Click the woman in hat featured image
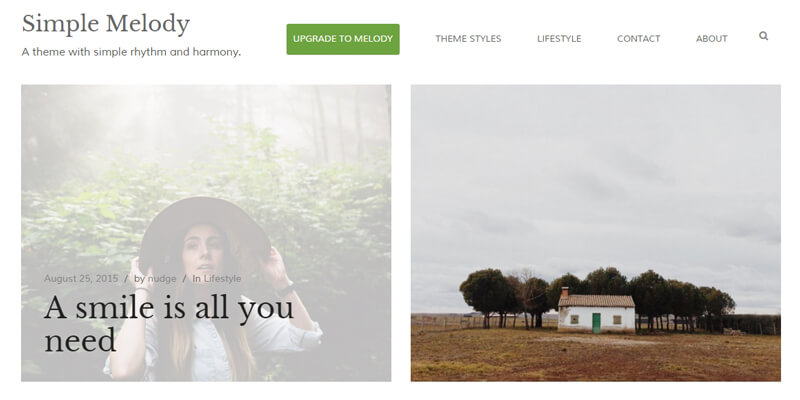Image resolution: width=800 pixels, height=400 pixels. [x=206, y=233]
